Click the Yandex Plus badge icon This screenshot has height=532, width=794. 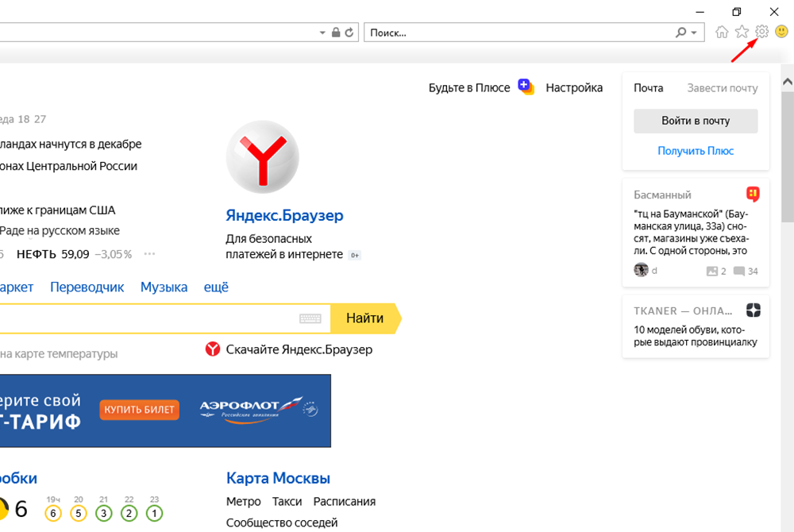tap(526, 87)
